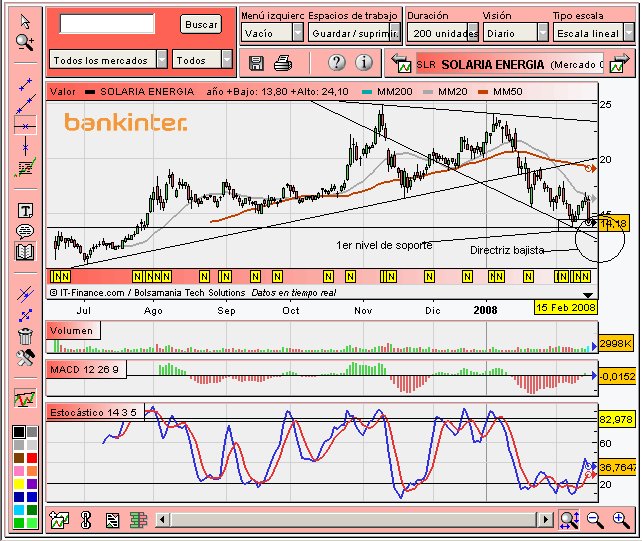Go to next instrument with right arrow chart icon

pyautogui.click(x=619, y=63)
